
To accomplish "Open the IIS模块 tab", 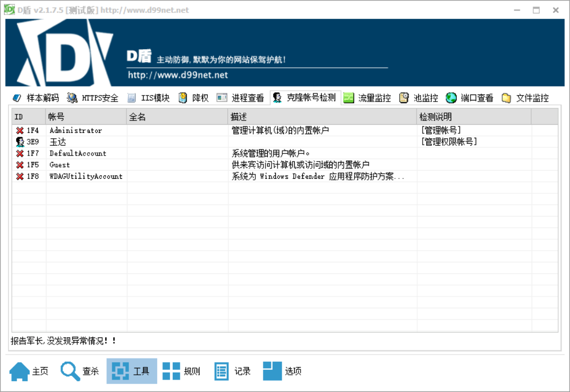I will pos(148,98).
